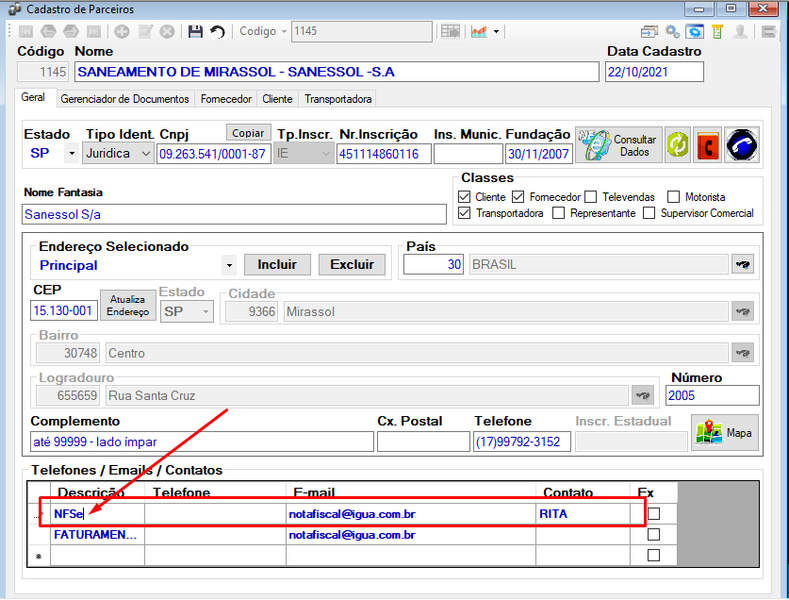This screenshot has width=789, height=600.
Task: Click the CEP field 15.130-001
Action: pyautogui.click(x=63, y=311)
